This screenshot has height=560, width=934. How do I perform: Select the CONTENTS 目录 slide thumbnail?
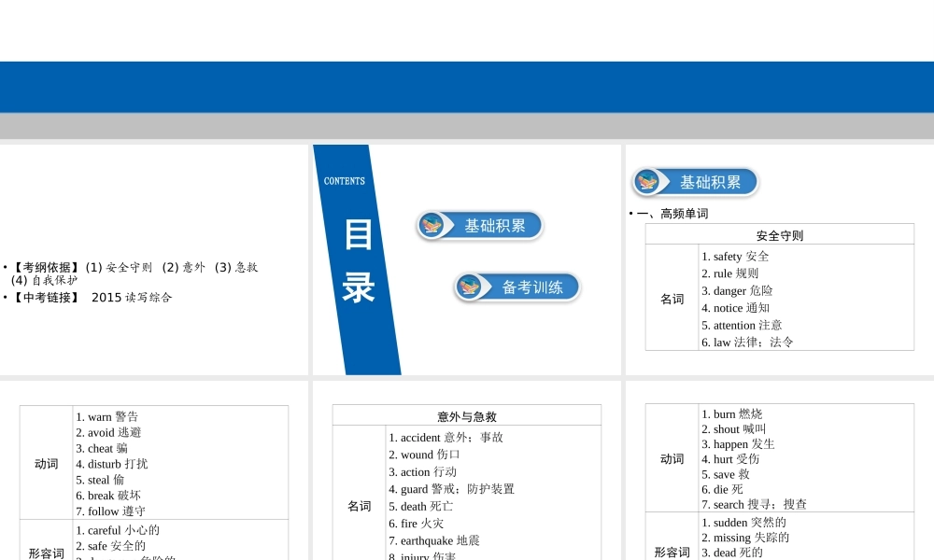coord(466,259)
